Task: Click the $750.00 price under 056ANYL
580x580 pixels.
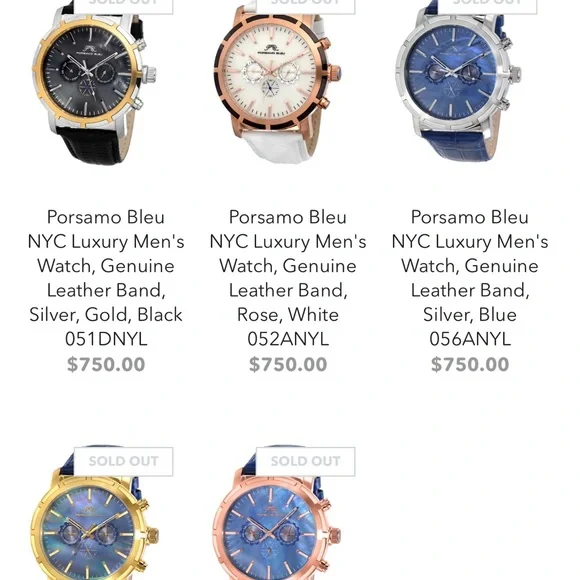Action: 470,364
